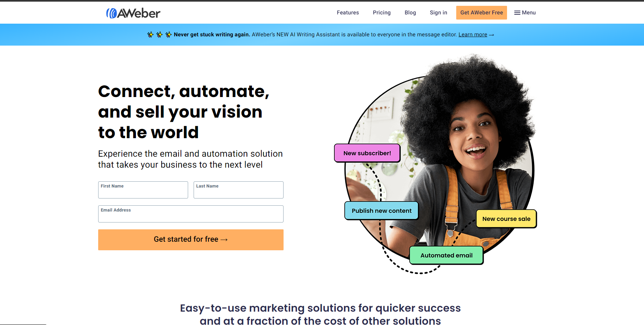This screenshot has width=644, height=325.
Task: Go to the Pricing page
Action: coord(382,13)
